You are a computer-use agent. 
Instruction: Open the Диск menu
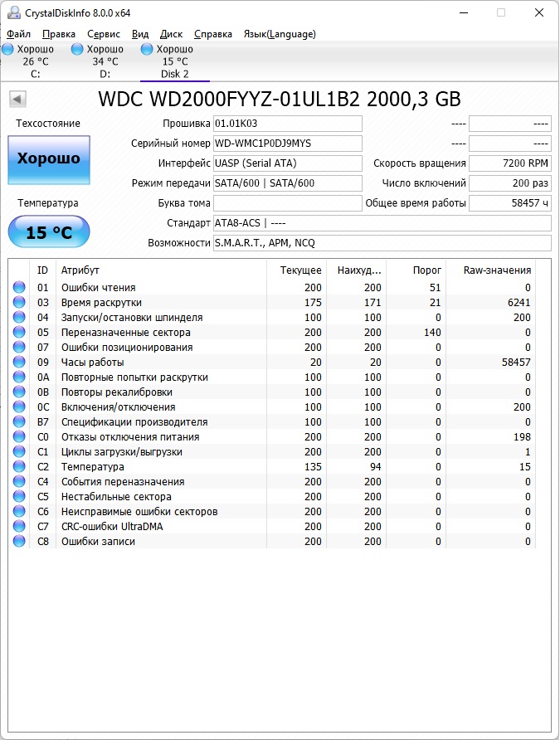pyautogui.click(x=171, y=34)
